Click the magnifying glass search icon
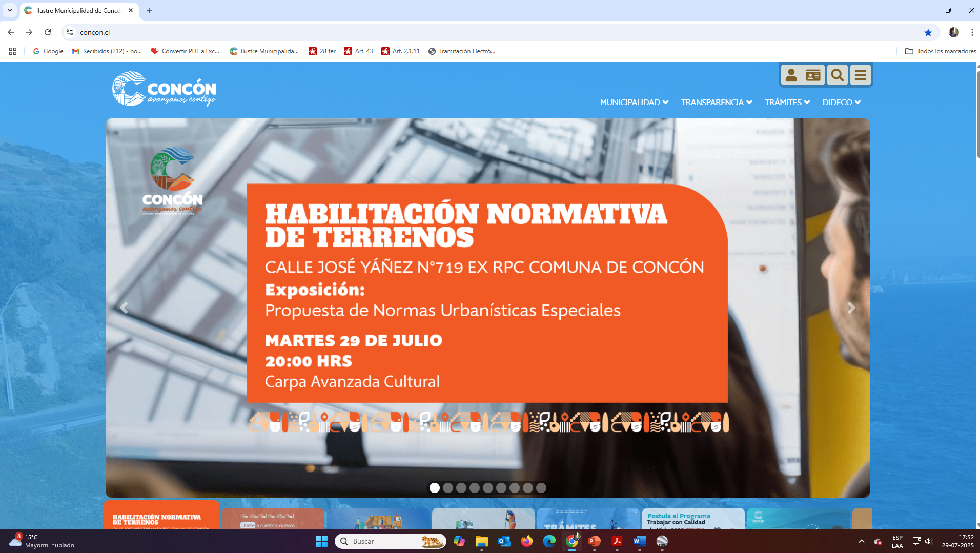Screen dimensions: 980x553 coord(837,75)
